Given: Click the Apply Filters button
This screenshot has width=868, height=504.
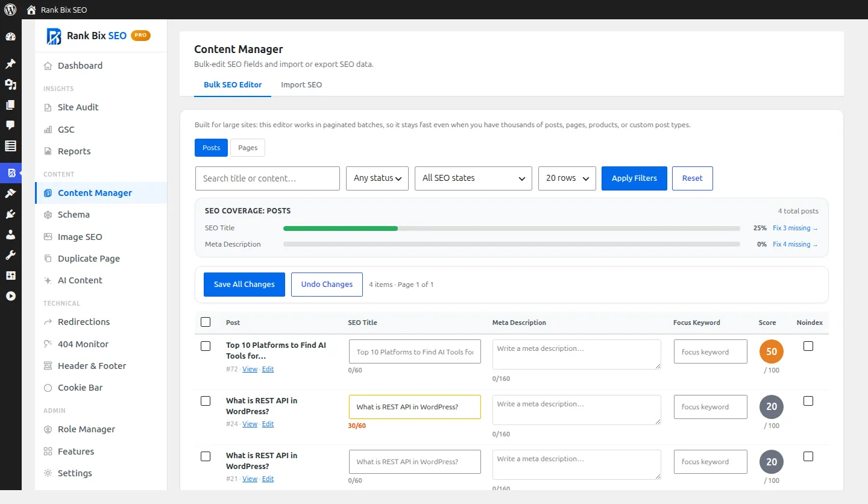Looking at the screenshot, I should [634, 178].
